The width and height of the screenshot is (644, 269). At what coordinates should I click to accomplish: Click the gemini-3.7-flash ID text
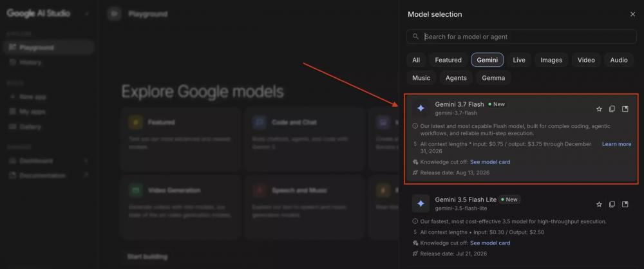(456, 113)
